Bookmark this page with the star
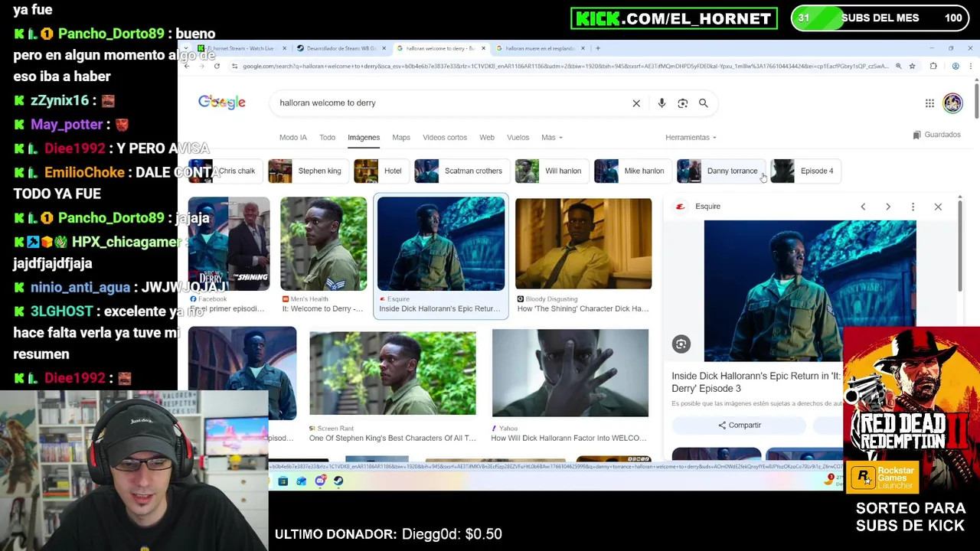 [x=912, y=67]
